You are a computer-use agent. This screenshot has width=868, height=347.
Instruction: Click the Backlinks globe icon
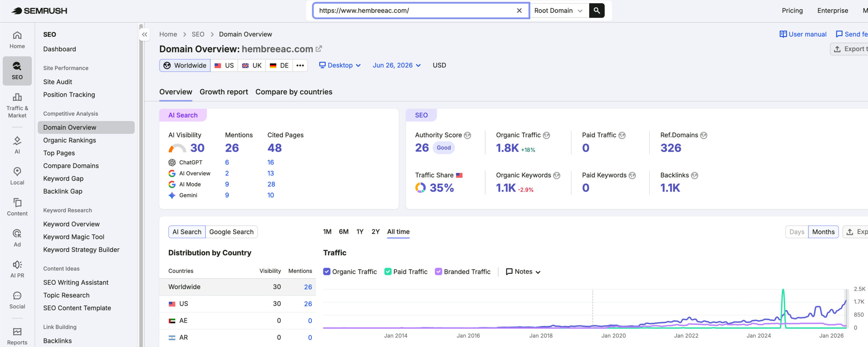coord(694,175)
